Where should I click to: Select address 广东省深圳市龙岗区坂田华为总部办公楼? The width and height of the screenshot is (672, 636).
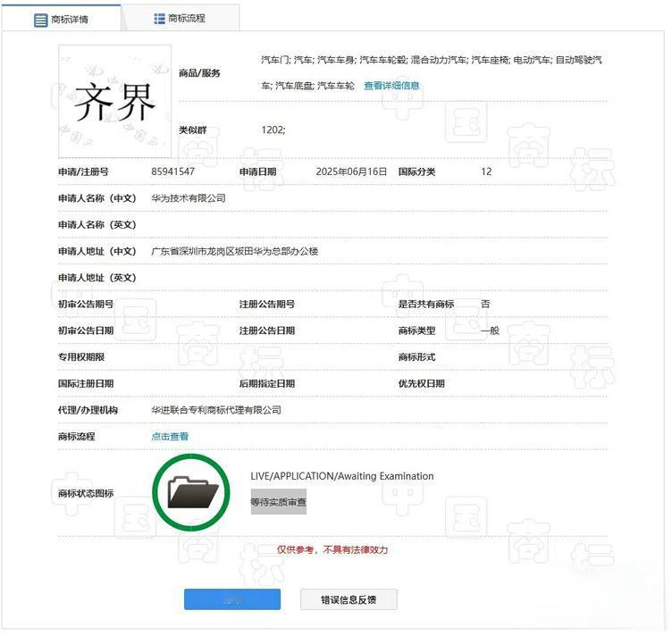[234, 251]
